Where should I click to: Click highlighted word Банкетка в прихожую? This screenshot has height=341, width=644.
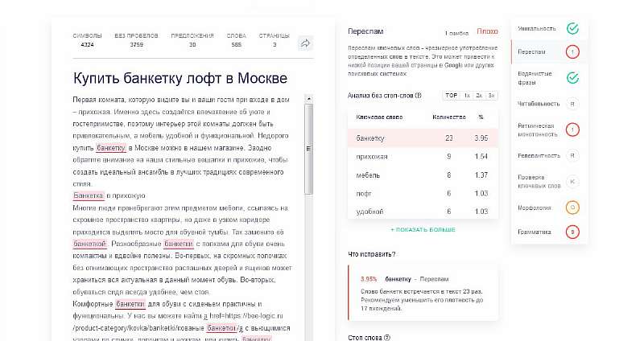tap(89, 195)
